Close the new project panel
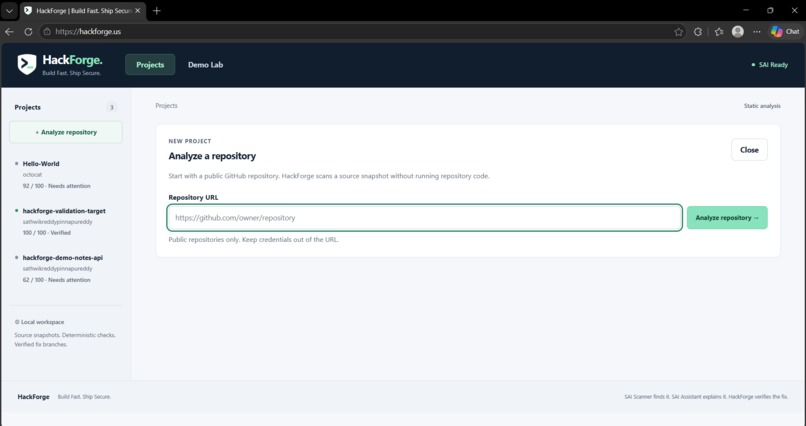This screenshot has width=806, height=426. pos(749,150)
